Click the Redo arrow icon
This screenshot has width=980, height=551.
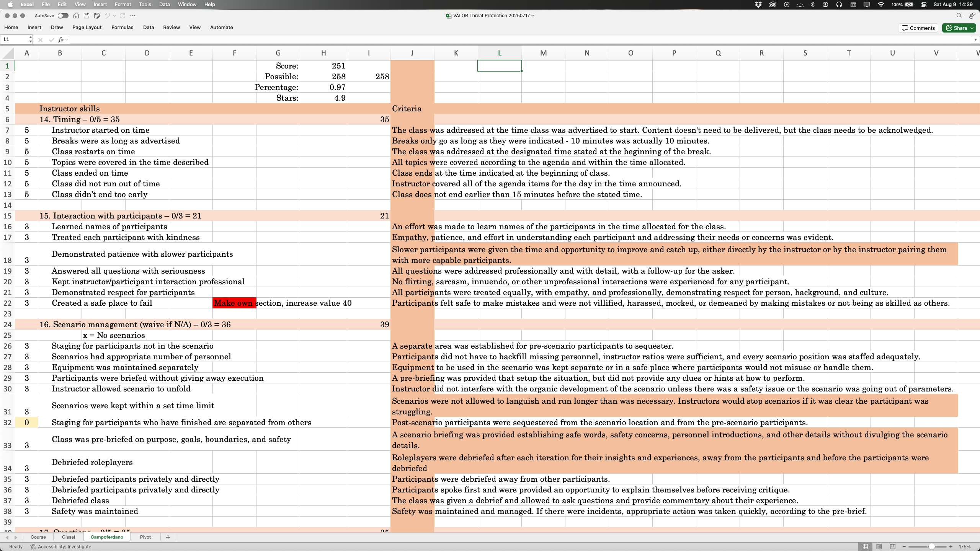[122, 16]
